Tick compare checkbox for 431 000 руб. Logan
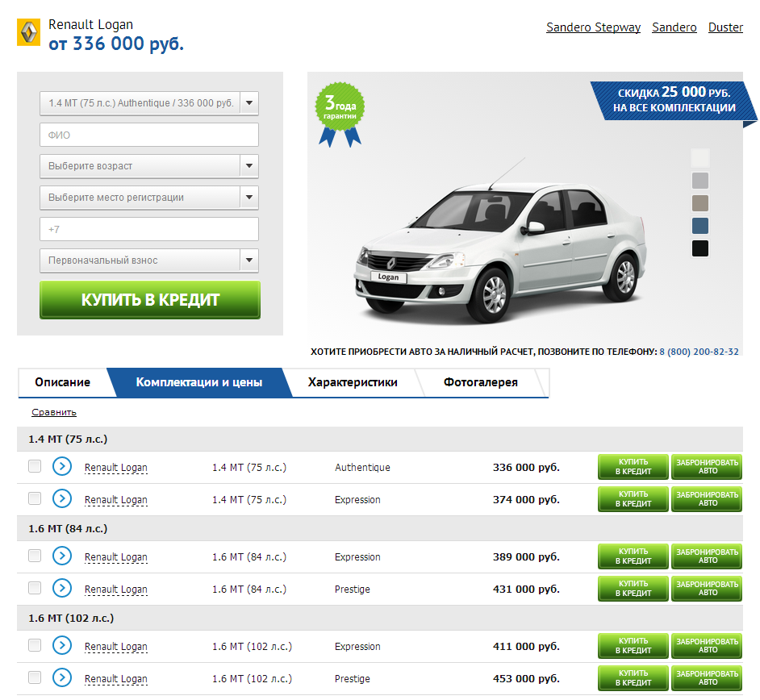 coord(35,588)
